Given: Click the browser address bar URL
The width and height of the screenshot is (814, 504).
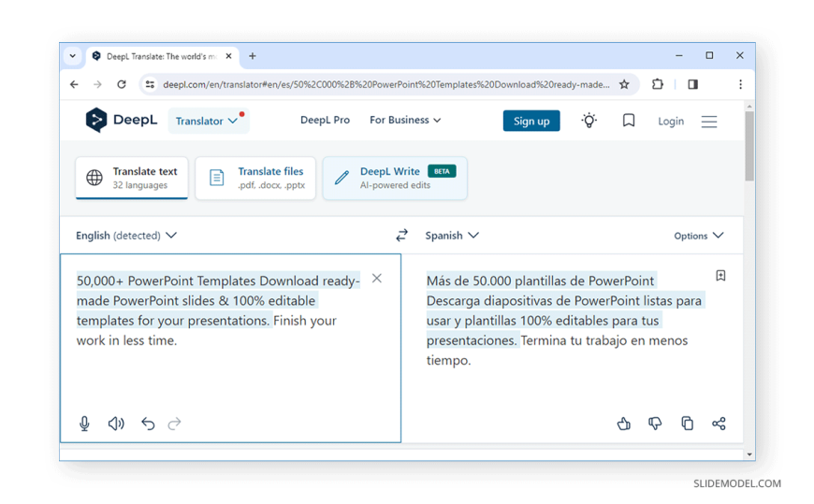Looking at the screenshot, I should pos(386,84).
